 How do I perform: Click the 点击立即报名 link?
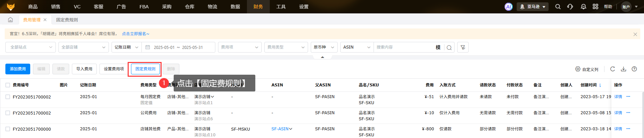coord(136,34)
